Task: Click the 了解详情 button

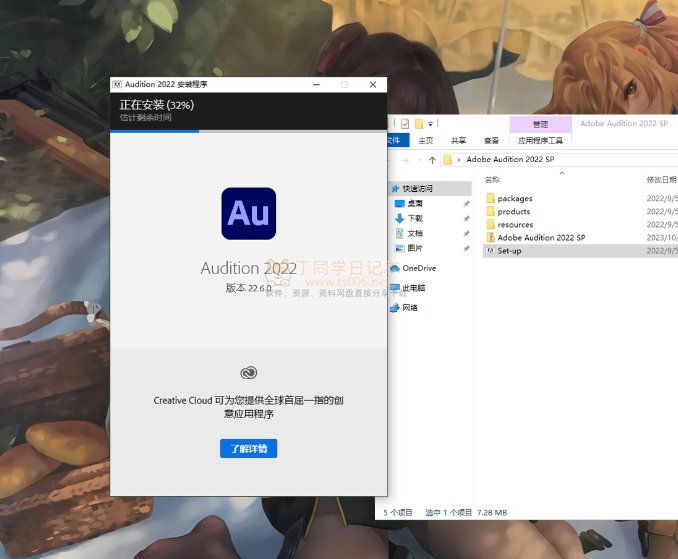Action: [248, 449]
